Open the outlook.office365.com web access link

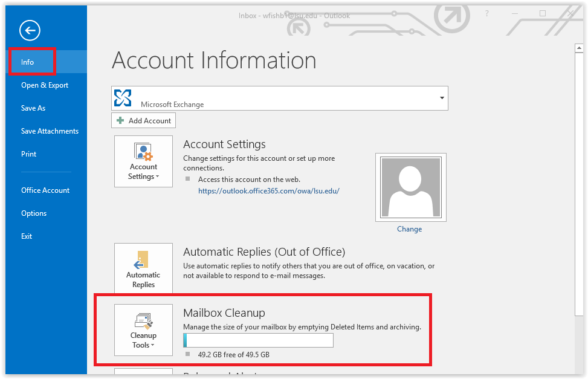click(x=268, y=190)
